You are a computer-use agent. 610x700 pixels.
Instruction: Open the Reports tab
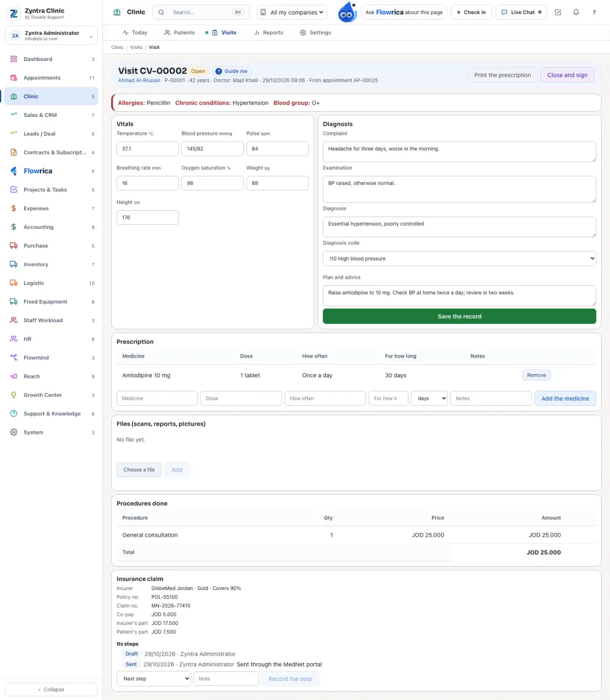pos(268,32)
